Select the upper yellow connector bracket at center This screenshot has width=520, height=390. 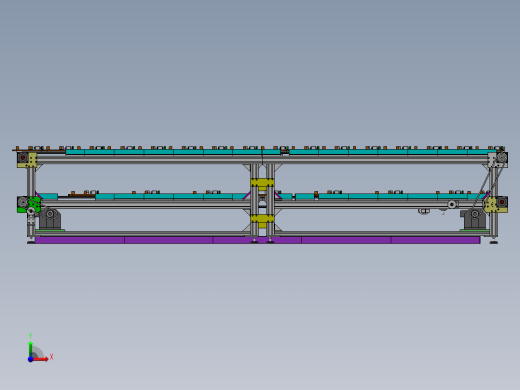262,183
